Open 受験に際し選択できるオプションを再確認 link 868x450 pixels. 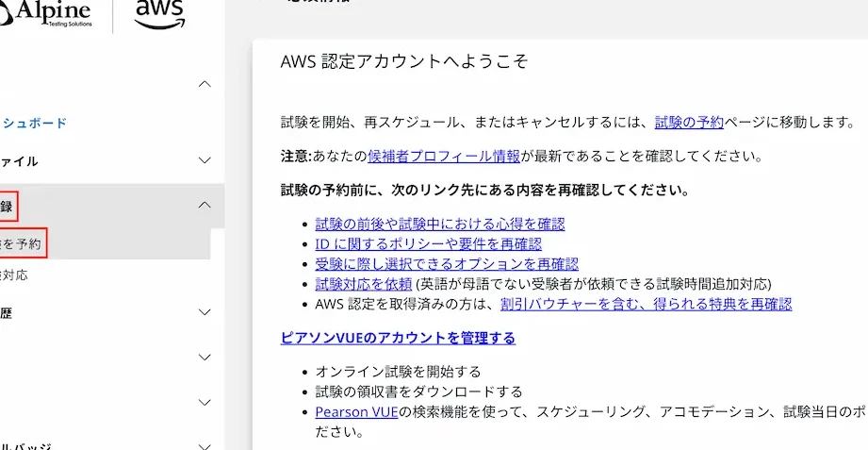pyautogui.click(x=447, y=264)
